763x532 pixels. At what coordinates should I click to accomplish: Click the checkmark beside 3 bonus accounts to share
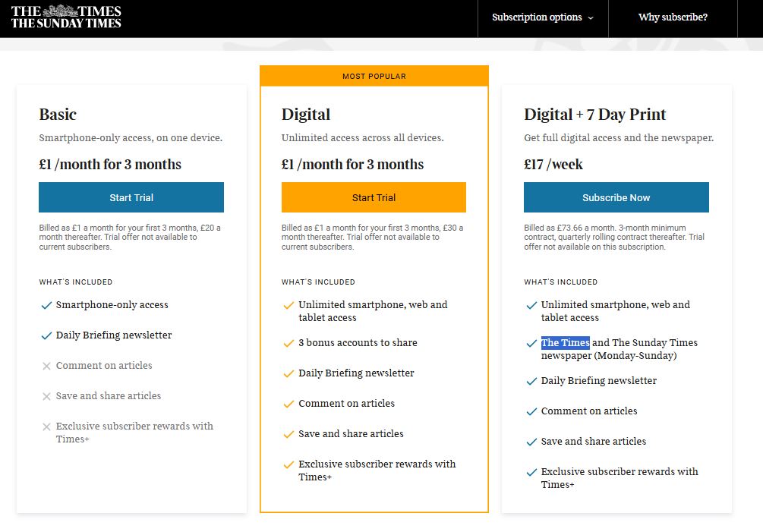pyautogui.click(x=288, y=342)
